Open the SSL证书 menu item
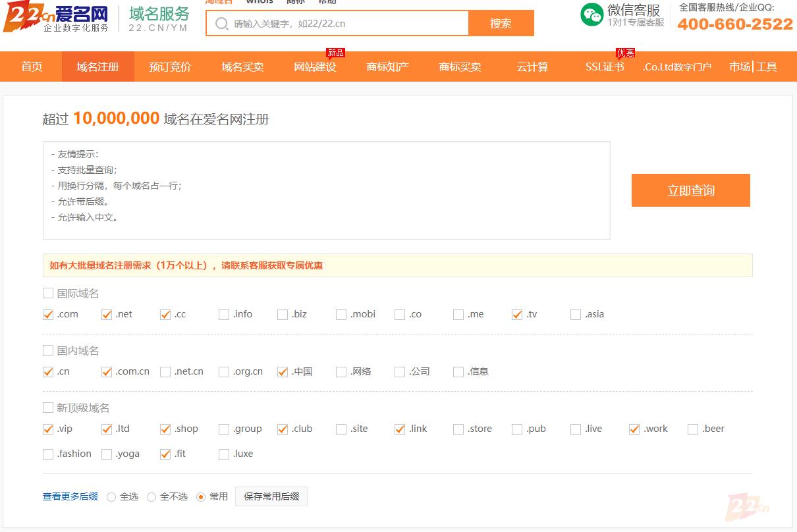 pyautogui.click(x=604, y=66)
